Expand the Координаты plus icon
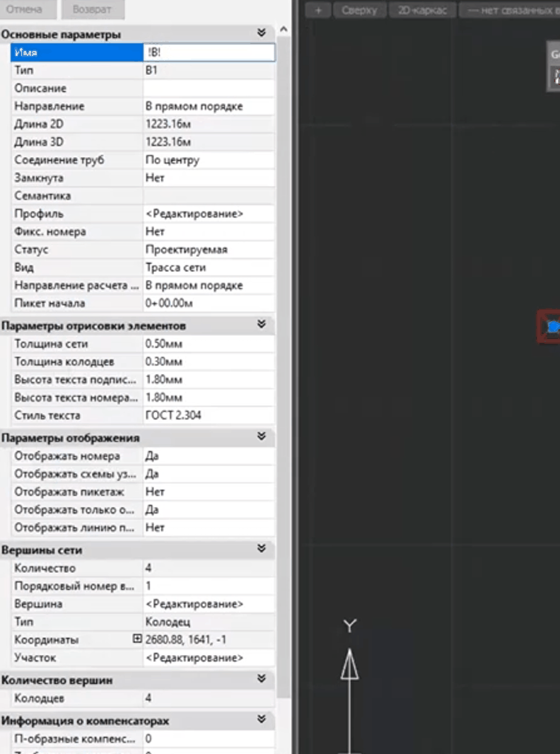560x754 pixels. coord(137,639)
